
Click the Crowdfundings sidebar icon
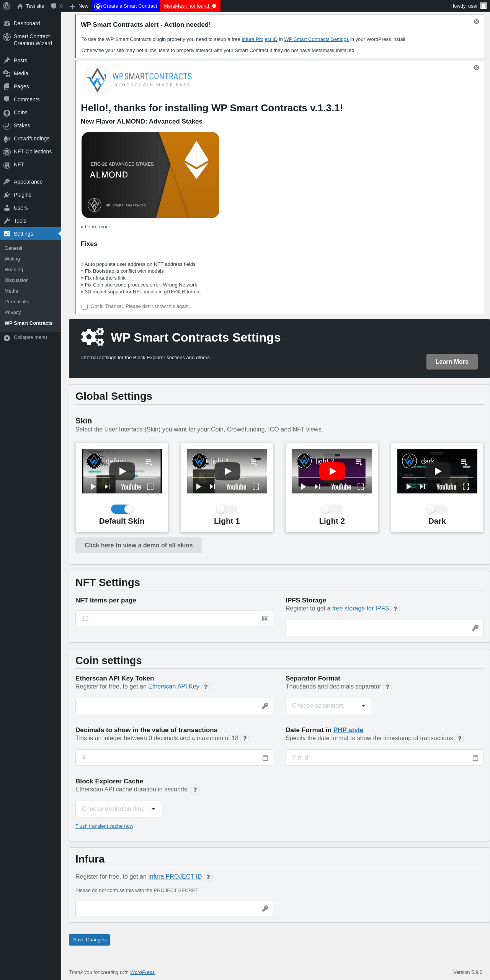[x=7, y=139]
